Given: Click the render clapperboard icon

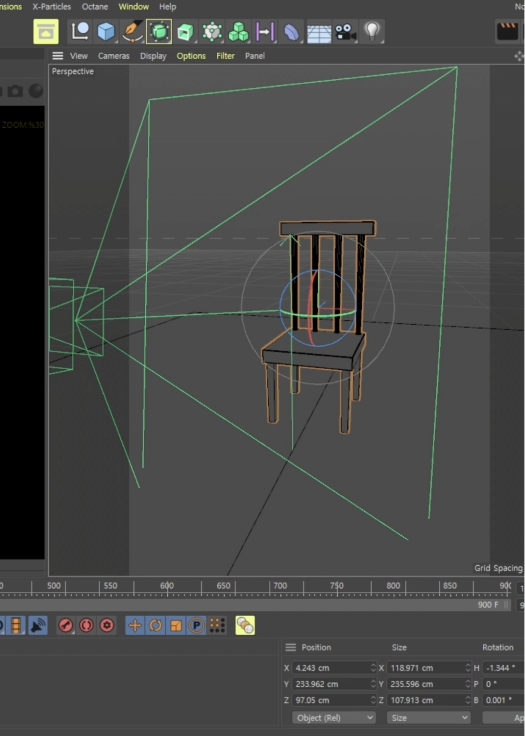Looking at the screenshot, I should coord(507,32).
